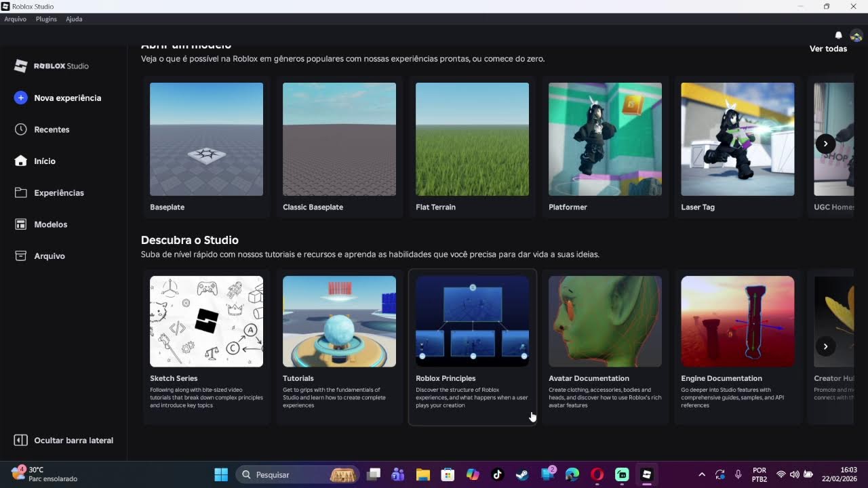Open Task View on the taskbar
This screenshot has width=868, height=488.
pyautogui.click(x=374, y=474)
